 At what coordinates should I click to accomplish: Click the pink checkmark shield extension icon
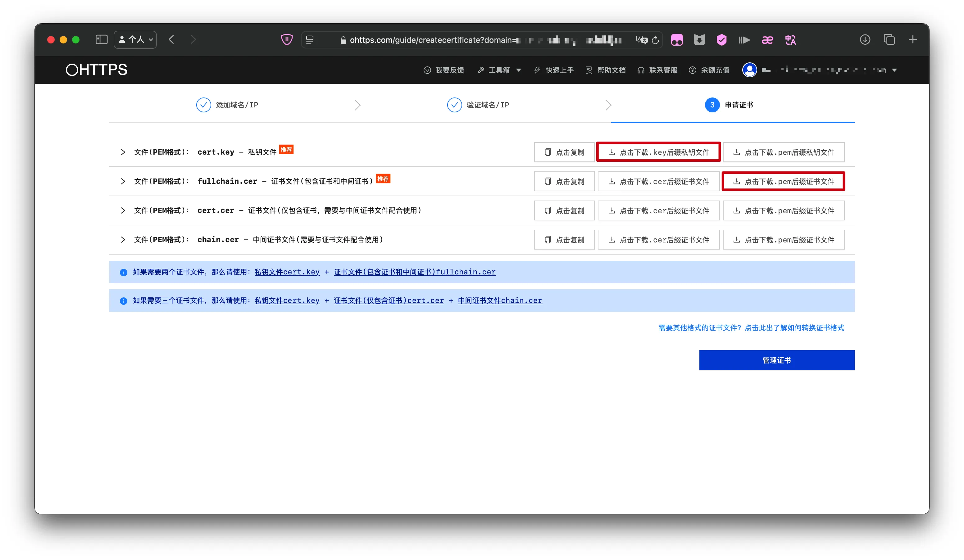(x=721, y=40)
